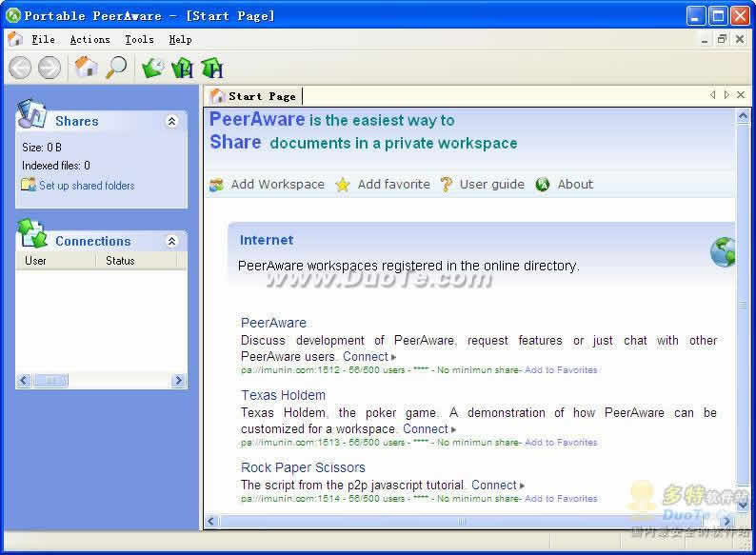This screenshot has width=756, height=555.
Task: Click Connections list scroll left arrow
Action: [x=24, y=381]
